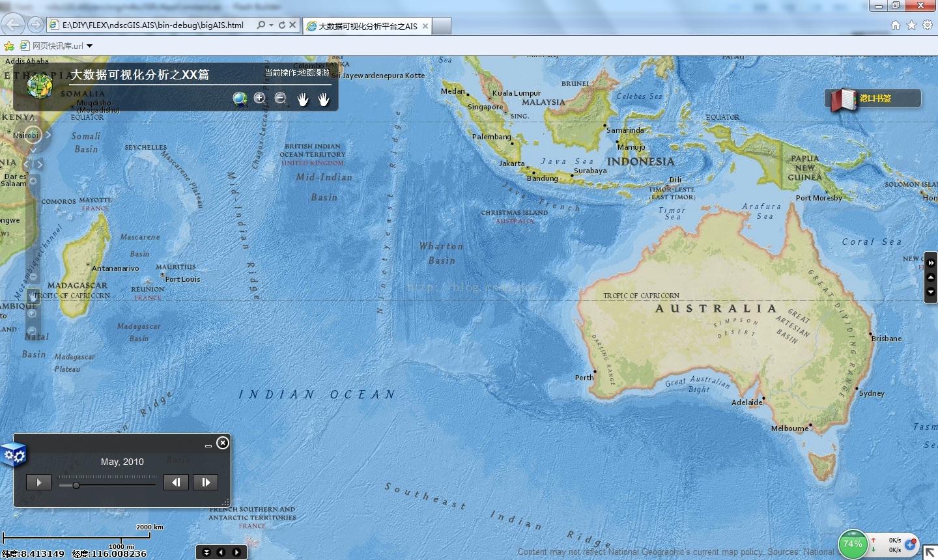The width and height of the screenshot is (938, 560).
Task: Click the blue gear cube widget icon
Action: point(14,455)
